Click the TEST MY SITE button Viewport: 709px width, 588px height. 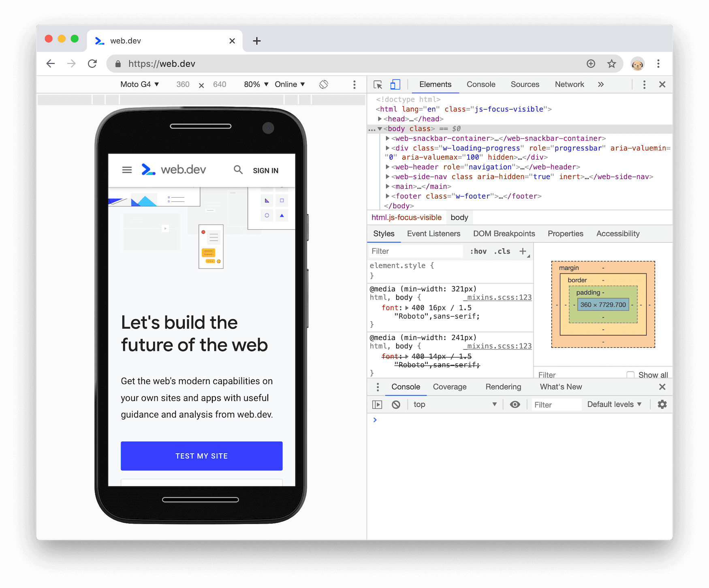(201, 456)
